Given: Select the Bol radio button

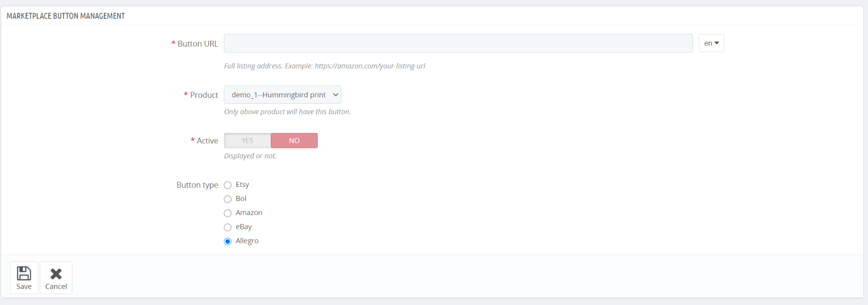Looking at the screenshot, I should point(228,199).
